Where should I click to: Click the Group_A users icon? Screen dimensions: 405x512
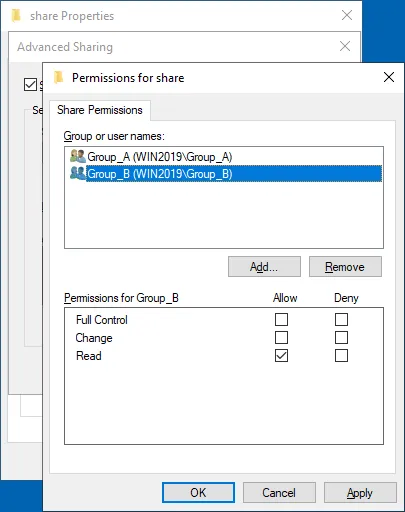click(x=78, y=156)
